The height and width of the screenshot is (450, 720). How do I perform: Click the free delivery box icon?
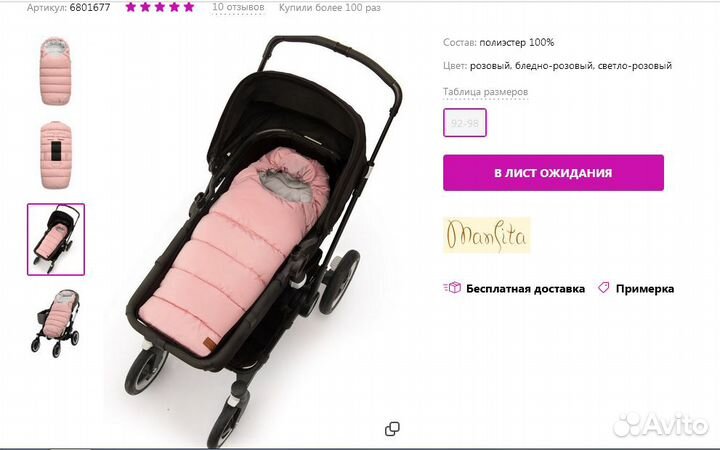[x=452, y=288]
